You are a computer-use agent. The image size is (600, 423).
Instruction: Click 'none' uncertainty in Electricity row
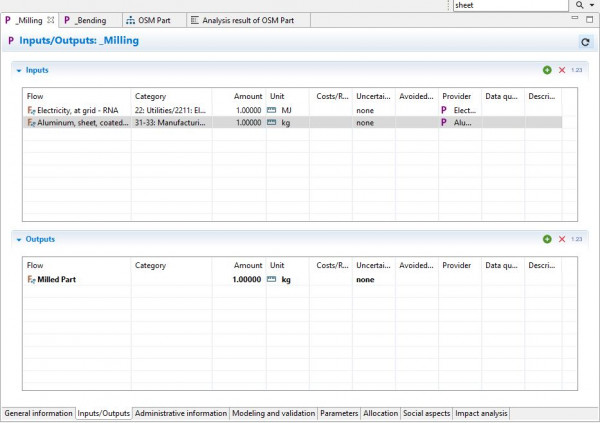click(x=365, y=110)
